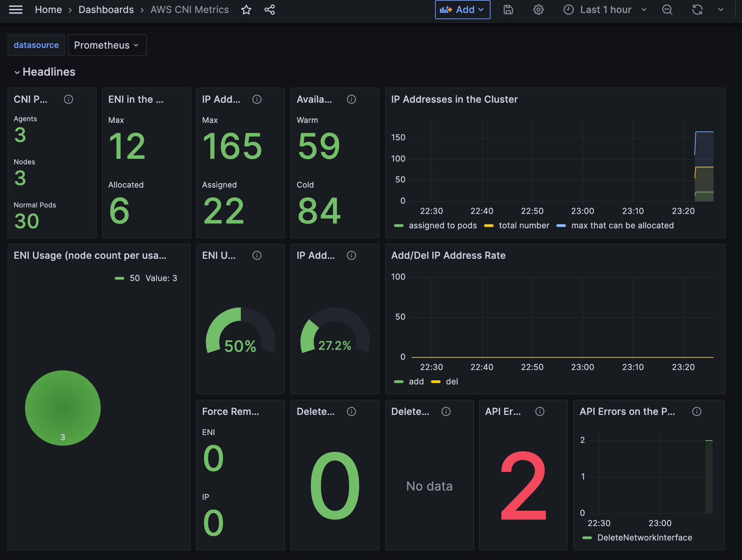Save dashboard using the floppy disk icon
This screenshot has height=560, width=742.
(x=508, y=10)
